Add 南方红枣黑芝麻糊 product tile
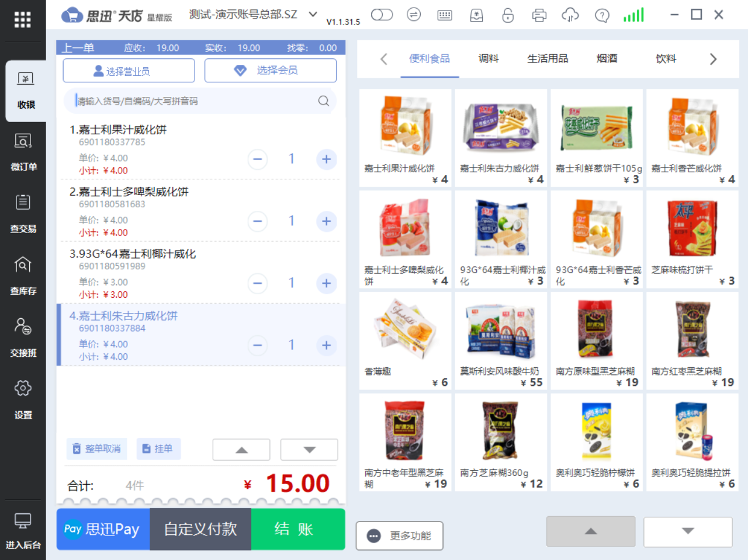 click(692, 341)
